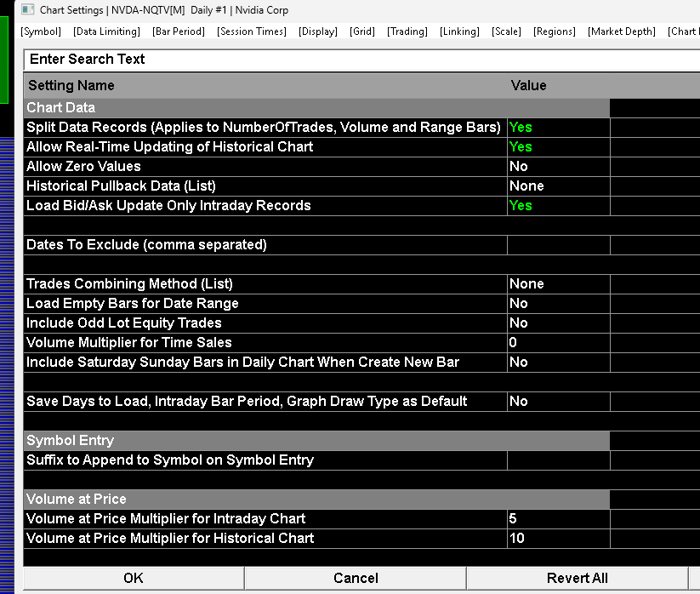Click the OK button
This screenshot has height=594, width=700.
pos(134,578)
